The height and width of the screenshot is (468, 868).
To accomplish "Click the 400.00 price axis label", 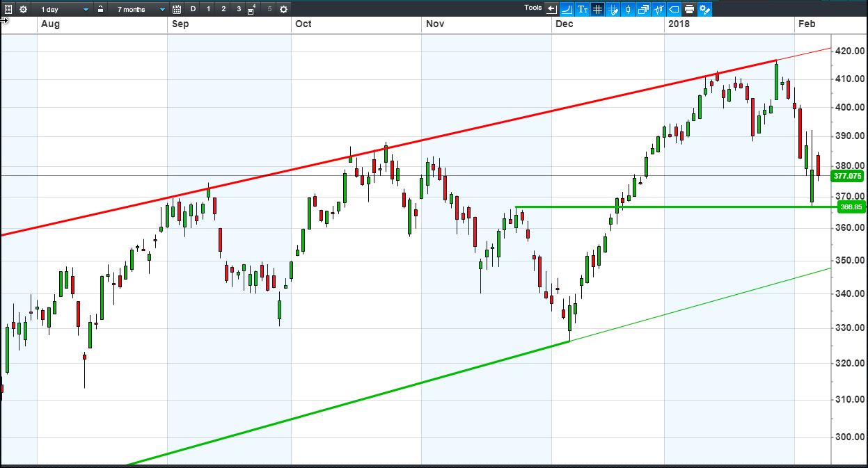I will [x=850, y=107].
